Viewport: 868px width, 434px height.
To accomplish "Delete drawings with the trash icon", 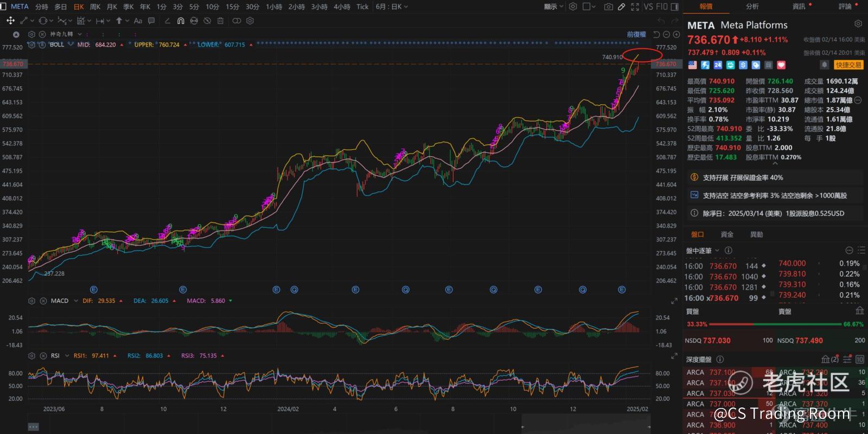I will click(220, 21).
